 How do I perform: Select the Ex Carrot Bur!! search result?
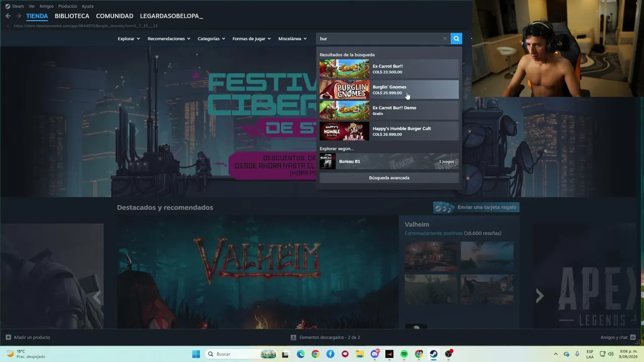point(389,69)
